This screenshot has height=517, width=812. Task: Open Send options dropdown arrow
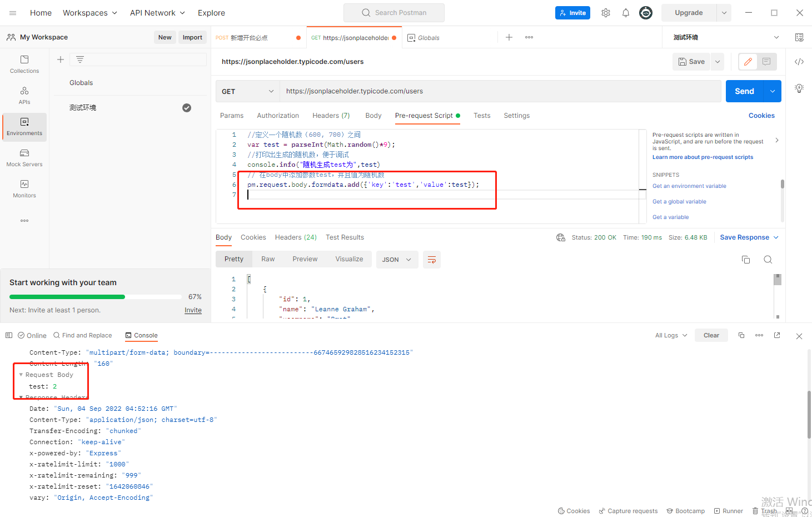coord(773,91)
